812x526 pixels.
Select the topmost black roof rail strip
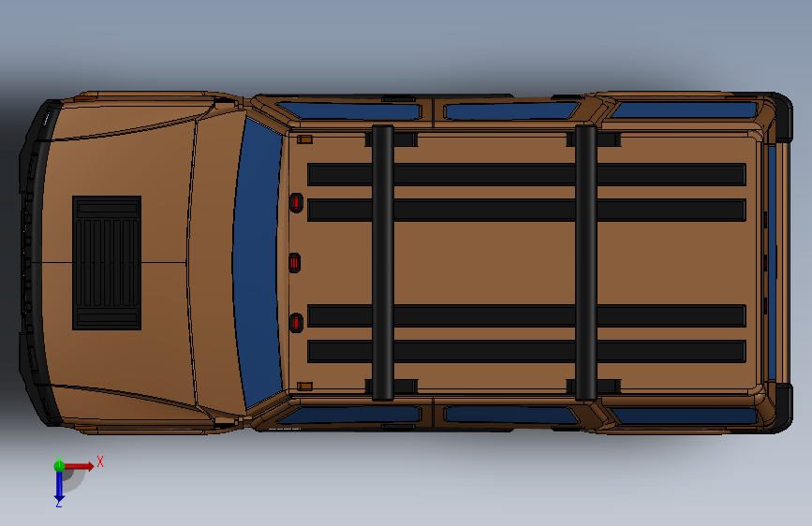click(x=526, y=174)
